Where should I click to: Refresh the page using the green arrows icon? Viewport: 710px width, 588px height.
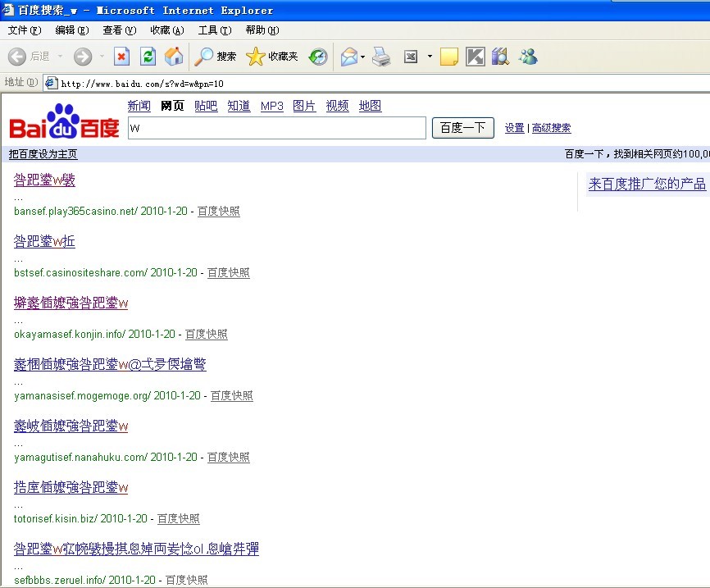click(148, 57)
